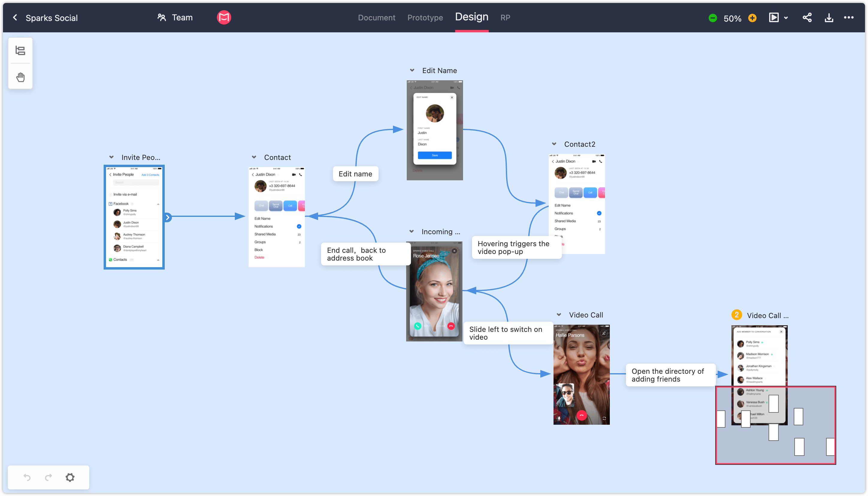The image size is (868, 496).
Task: Toggle Notifications checkbox in Contact2 artboard
Action: click(599, 213)
